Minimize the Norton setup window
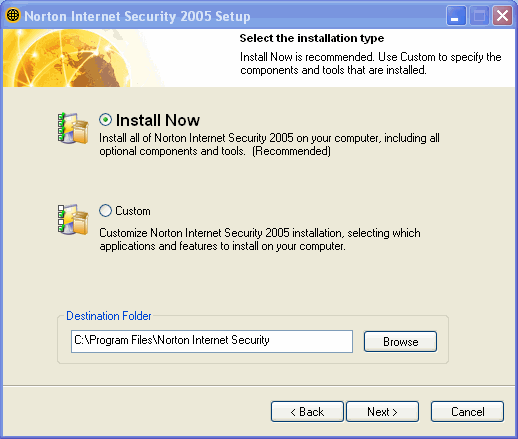The image size is (518, 439). (x=456, y=15)
